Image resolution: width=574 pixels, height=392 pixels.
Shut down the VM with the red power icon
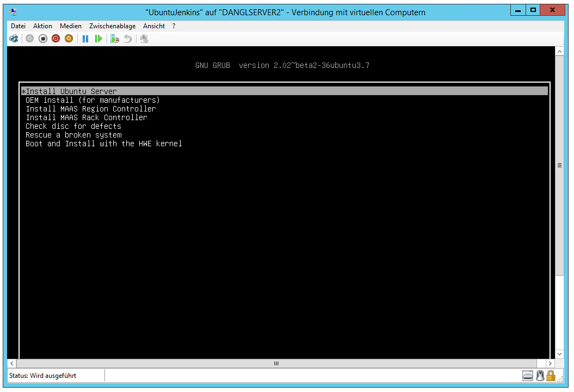55,39
